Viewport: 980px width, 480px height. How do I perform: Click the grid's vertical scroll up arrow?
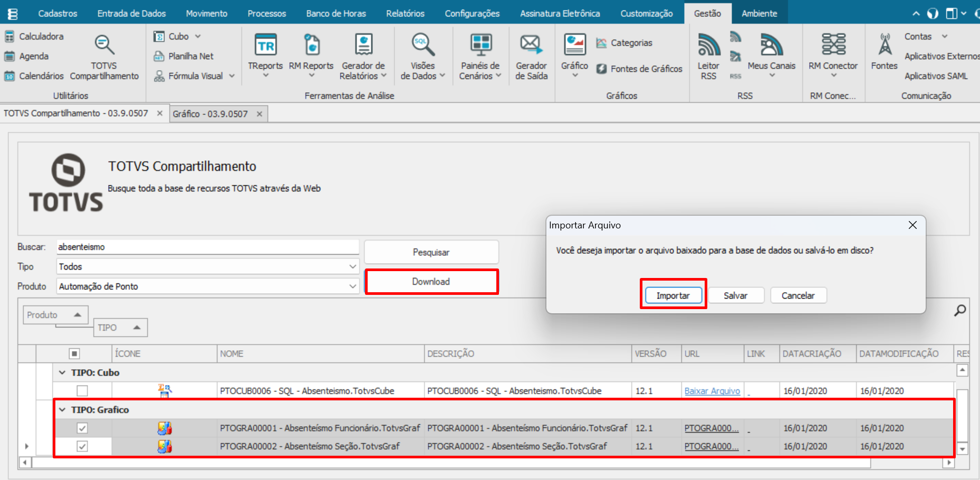(962, 370)
